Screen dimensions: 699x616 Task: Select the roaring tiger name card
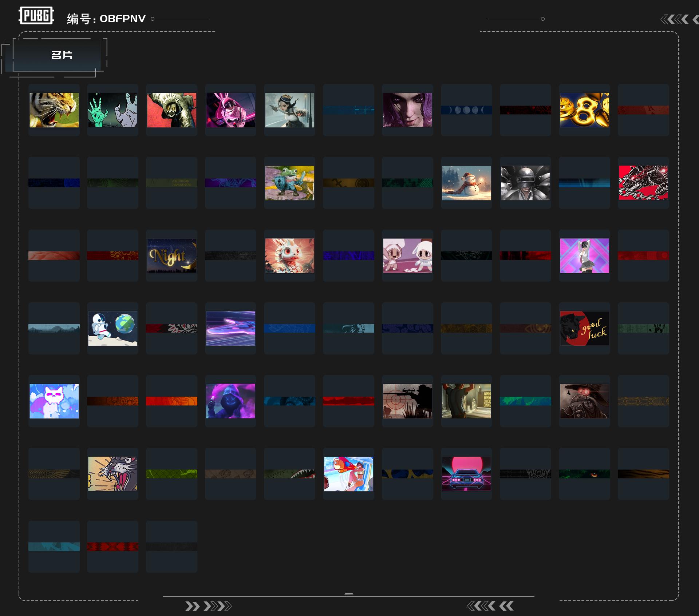pyautogui.click(x=54, y=110)
